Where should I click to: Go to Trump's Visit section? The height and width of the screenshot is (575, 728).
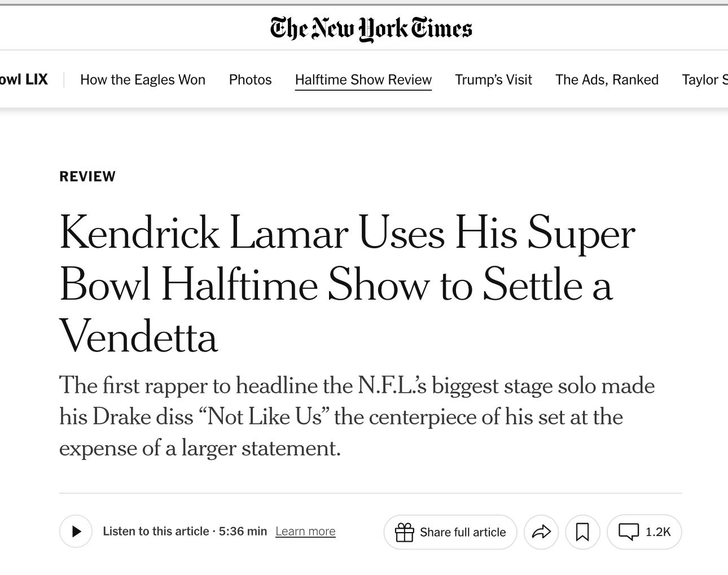click(493, 80)
